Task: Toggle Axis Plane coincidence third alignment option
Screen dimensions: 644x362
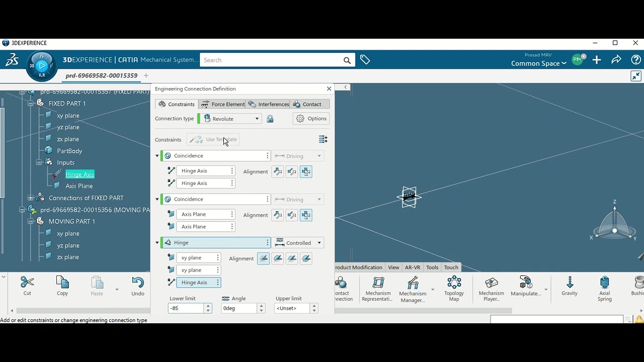Action: (x=306, y=215)
